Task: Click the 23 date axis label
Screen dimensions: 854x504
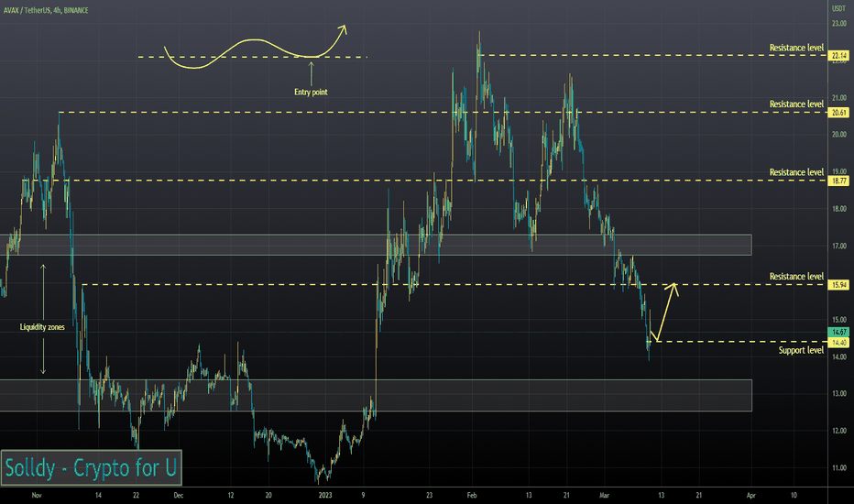Action: (x=429, y=495)
